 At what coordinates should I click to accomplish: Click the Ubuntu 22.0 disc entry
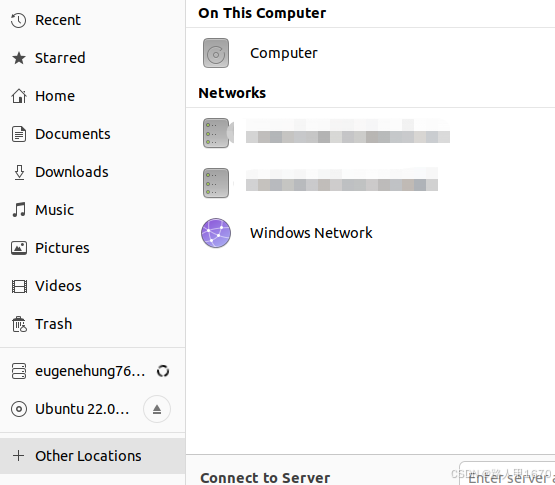coord(71,409)
